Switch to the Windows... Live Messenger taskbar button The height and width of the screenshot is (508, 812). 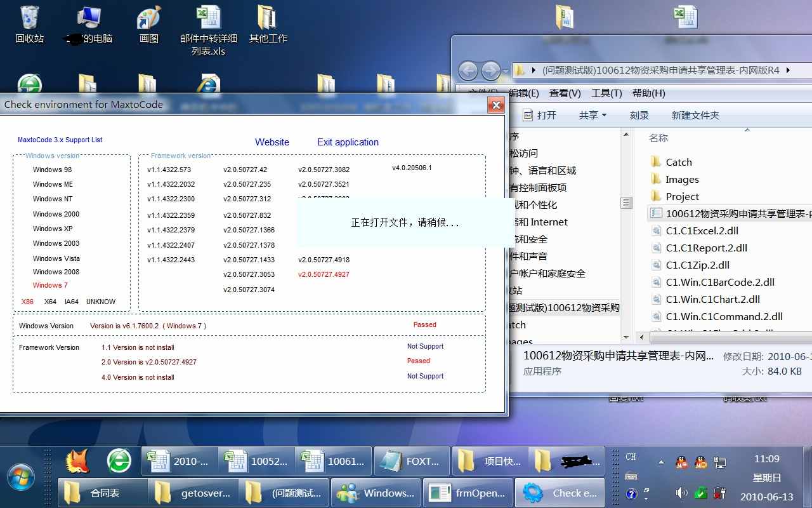377,493
